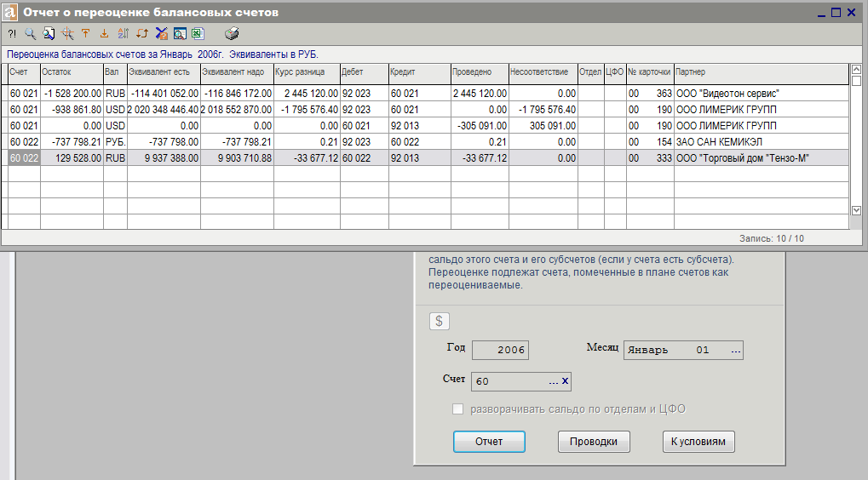Click the discrepancy cell 305 091.00
The width and height of the screenshot is (868, 480).
coord(543,125)
